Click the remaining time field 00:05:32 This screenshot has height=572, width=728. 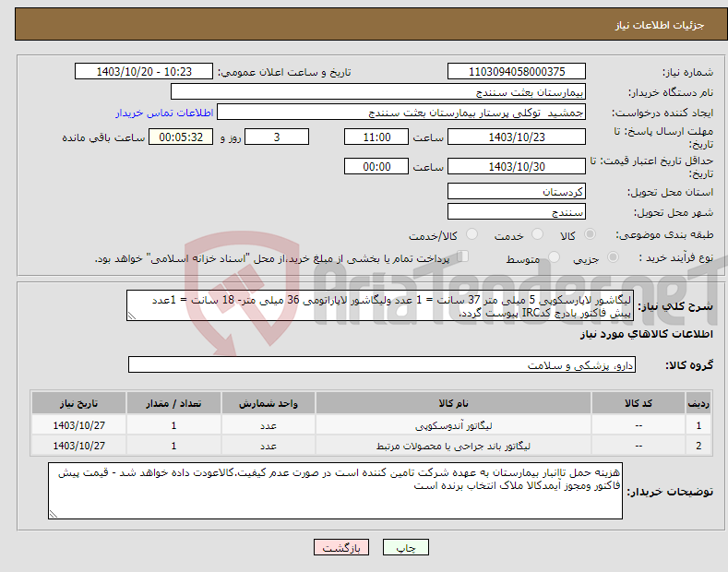(x=181, y=137)
